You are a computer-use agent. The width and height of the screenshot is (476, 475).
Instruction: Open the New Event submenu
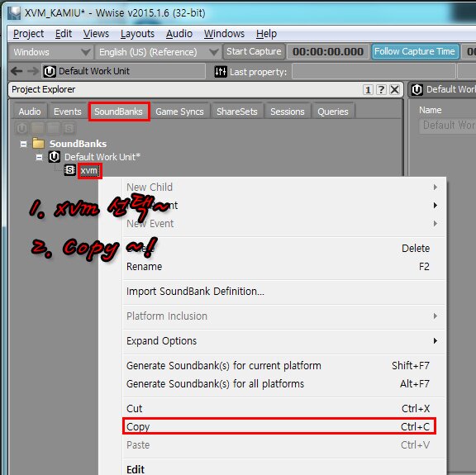point(283,224)
